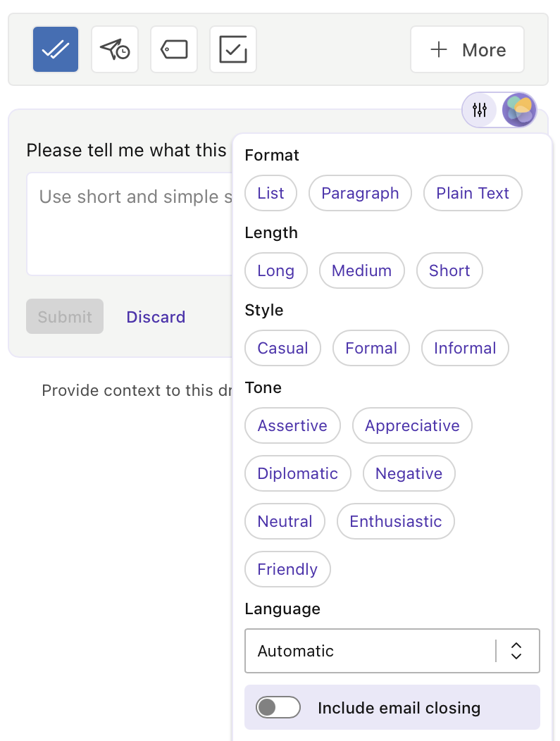Click into the draft prompt text field
Screen dimensions: 560x741
130,224
